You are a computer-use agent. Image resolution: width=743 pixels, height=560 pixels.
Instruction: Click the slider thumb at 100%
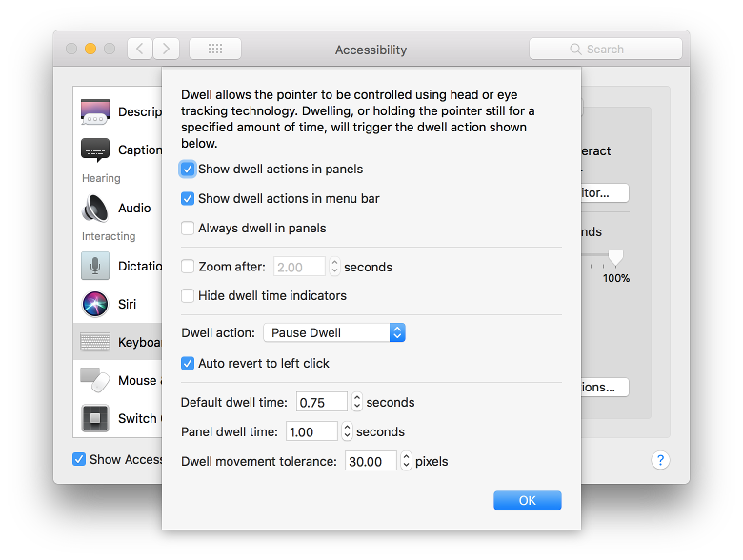(616, 257)
